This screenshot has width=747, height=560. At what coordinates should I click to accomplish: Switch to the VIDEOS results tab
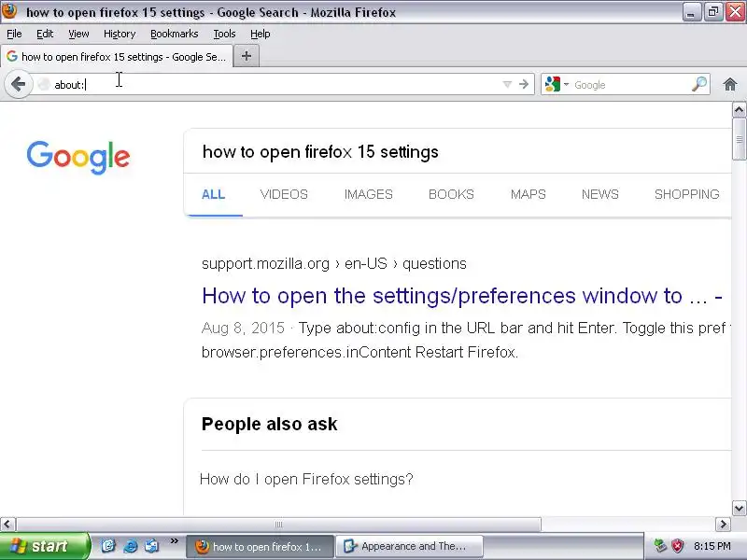[284, 194]
